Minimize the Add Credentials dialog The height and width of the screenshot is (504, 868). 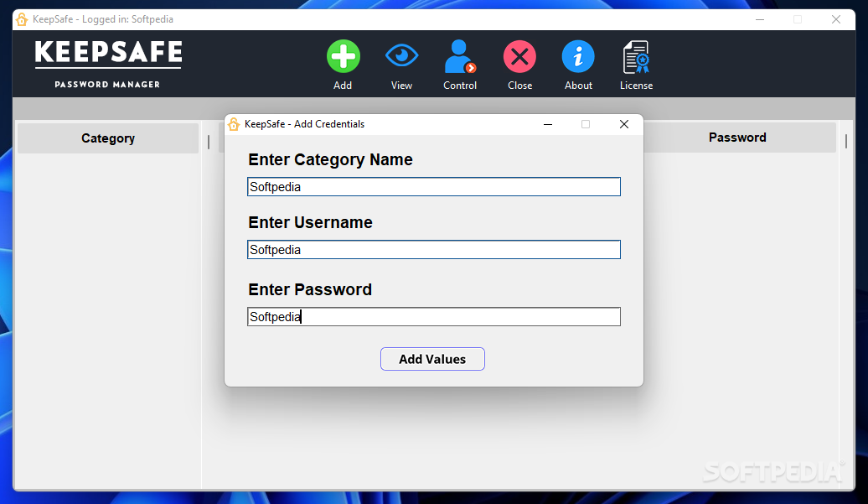click(548, 124)
